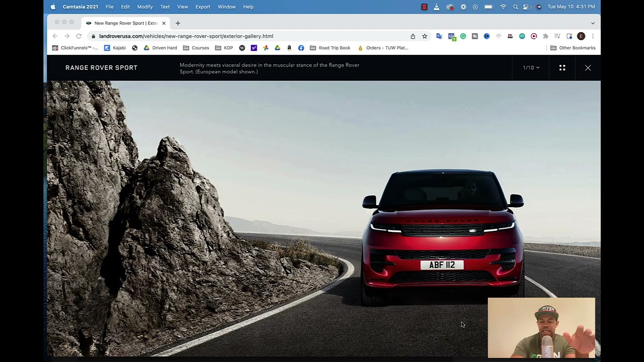Open the Courses bookmark folder
Image resolution: width=644 pixels, height=362 pixels.
coord(196,48)
